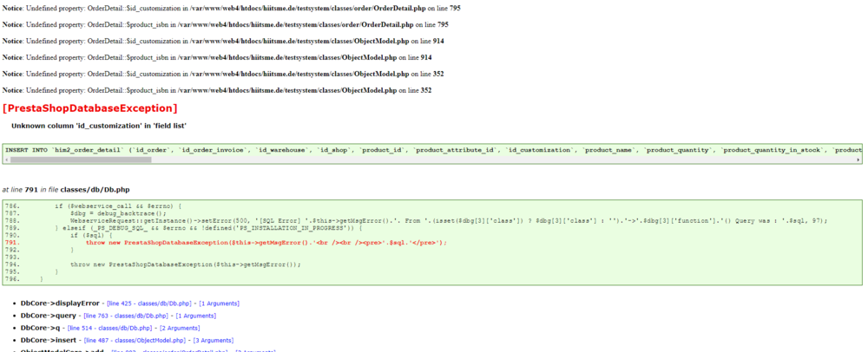
Task: Show the 3 Arguments of DbCore->insert
Action: (214, 341)
